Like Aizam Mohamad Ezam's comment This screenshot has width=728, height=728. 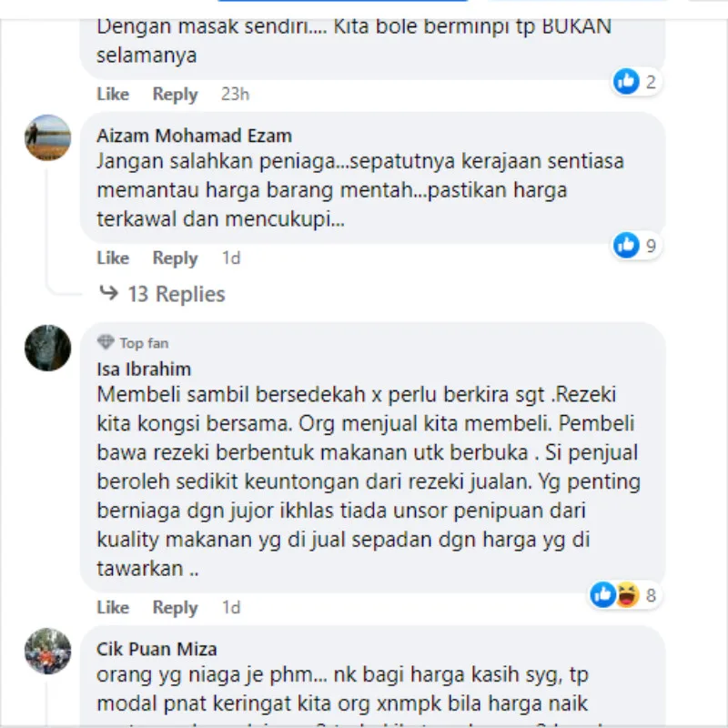click(x=113, y=258)
